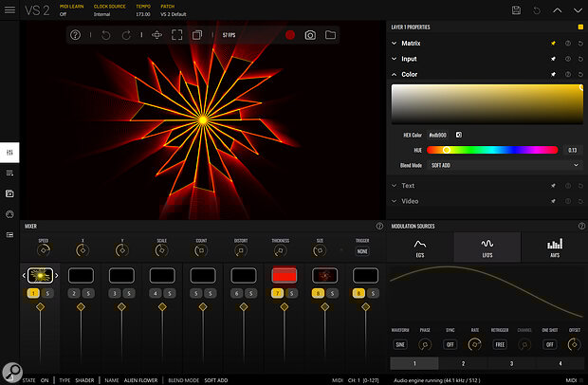588x385 pixels.
Task: Pin the Matrix section
Action: coord(554,44)
